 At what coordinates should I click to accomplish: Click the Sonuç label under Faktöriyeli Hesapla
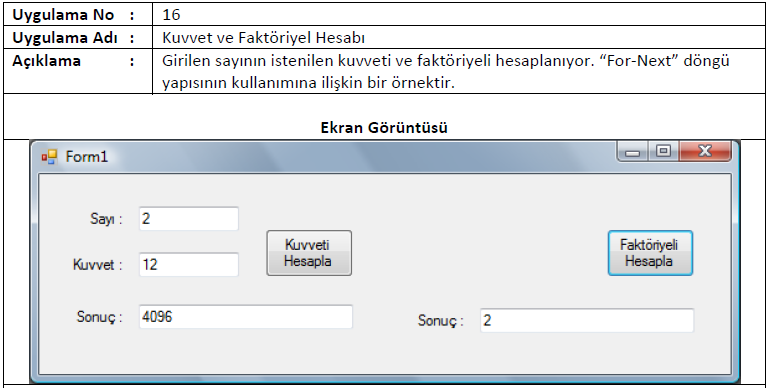440,321
